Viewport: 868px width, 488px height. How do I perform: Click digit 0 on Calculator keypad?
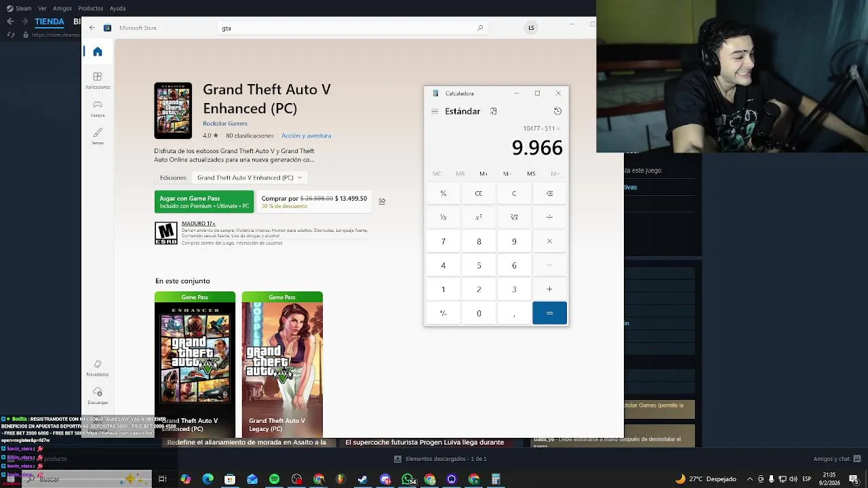click(x=479, y=313)
